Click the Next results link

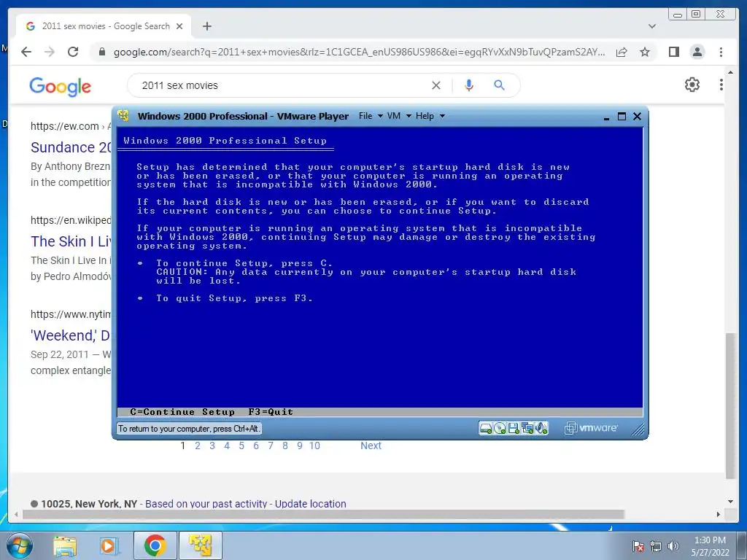tap(371, 446)
